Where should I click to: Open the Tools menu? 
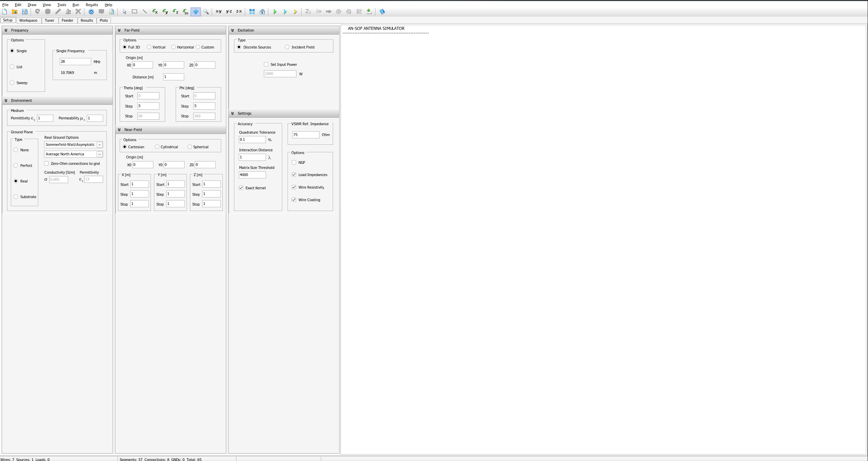[62, 5]
